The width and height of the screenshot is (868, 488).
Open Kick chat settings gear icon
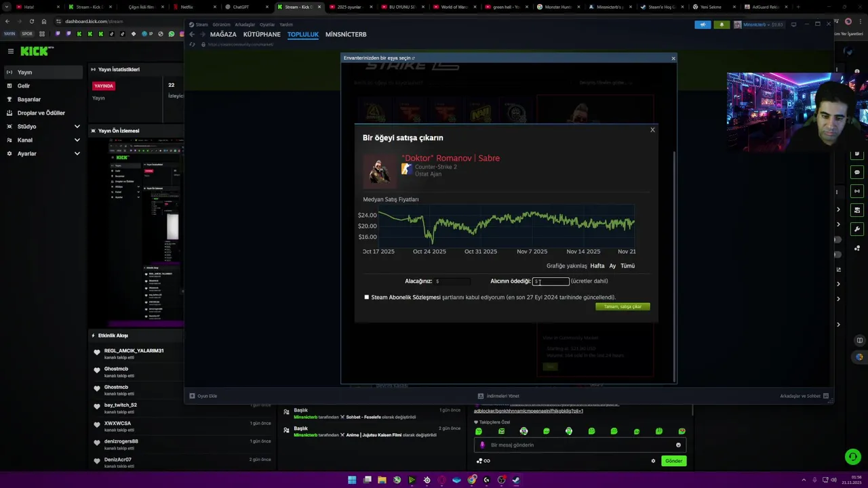tap(653, 461)
